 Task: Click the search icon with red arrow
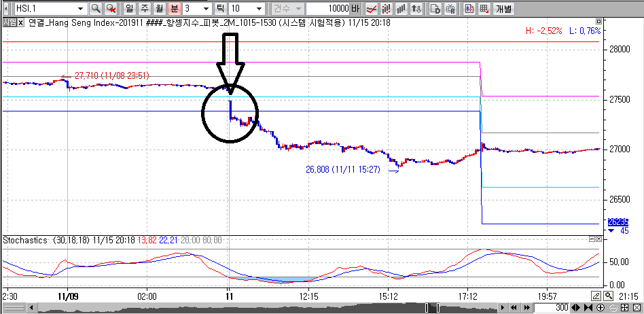pos(111,9)
